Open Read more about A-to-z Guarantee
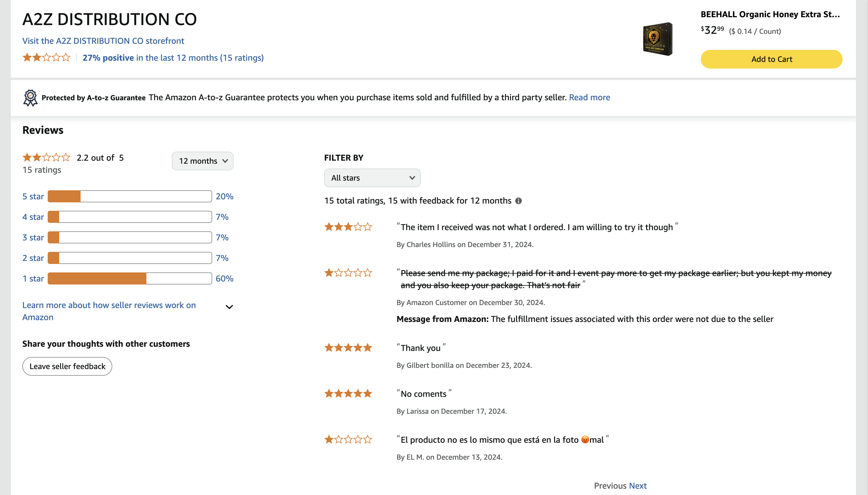The image size is (868, 495). 589,97
